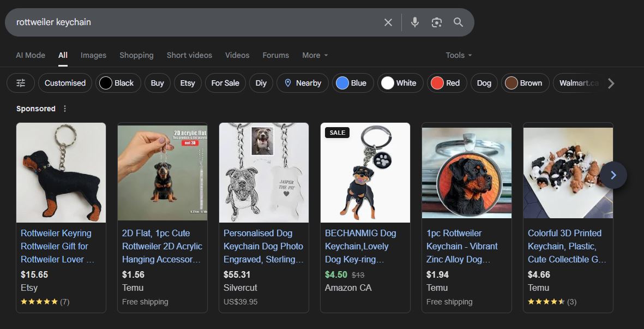
Task: Clear the search box text
Action: coord(388,22)
